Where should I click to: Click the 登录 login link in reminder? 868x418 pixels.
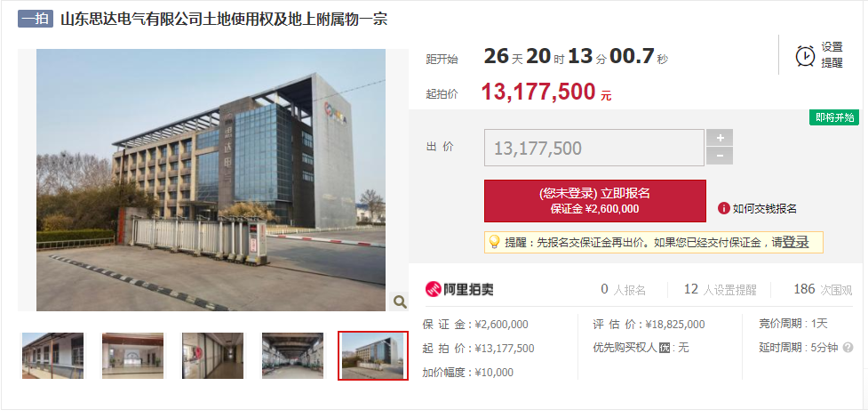[795, 242]
